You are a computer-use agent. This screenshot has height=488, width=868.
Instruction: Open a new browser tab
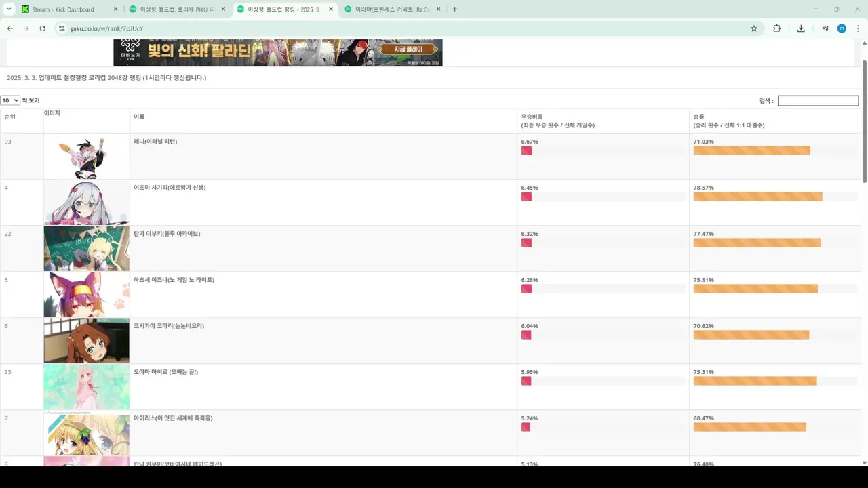tap(454, 9)
